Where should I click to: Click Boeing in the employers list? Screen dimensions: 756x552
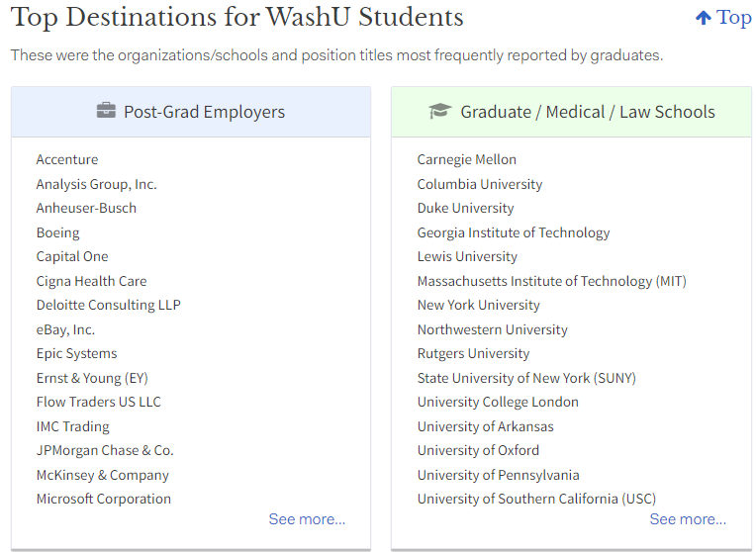coord(57,232)
